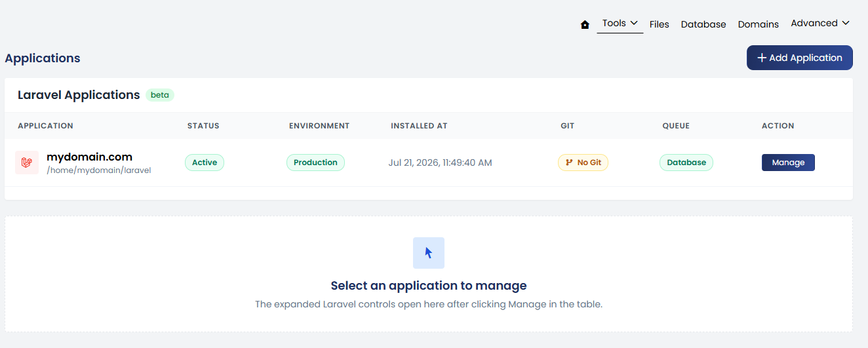The image size is (868, 348).
Task: Open the Domains menu item
Action: coord(759,24)
